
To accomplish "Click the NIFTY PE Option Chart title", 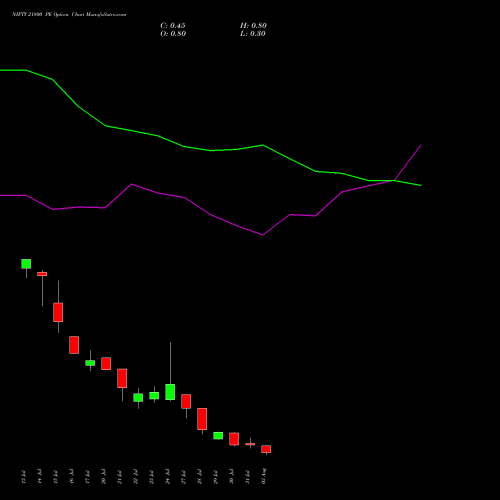I will pyautogui.click(x=69, y=15).
